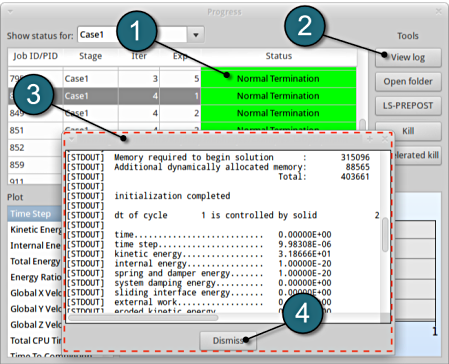The height and width of the screenshot is (364, 449).
Task: Click the 'kinetic energy' log line
Action: tap(199, 254)
